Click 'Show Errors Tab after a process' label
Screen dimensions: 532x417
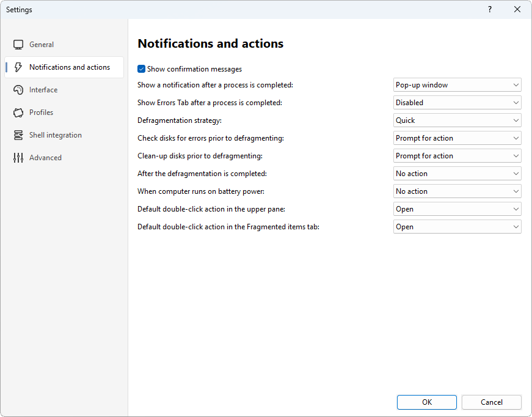click(210, 103)
